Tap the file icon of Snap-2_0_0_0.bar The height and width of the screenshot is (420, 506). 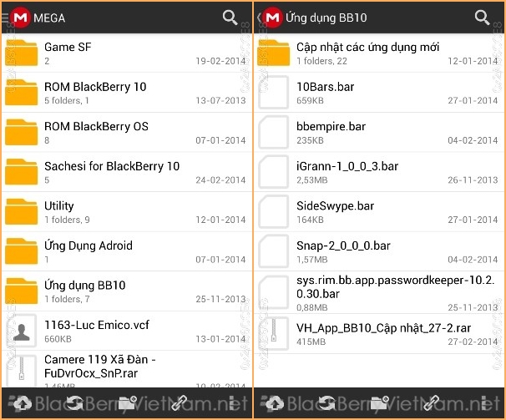(274, 251)
